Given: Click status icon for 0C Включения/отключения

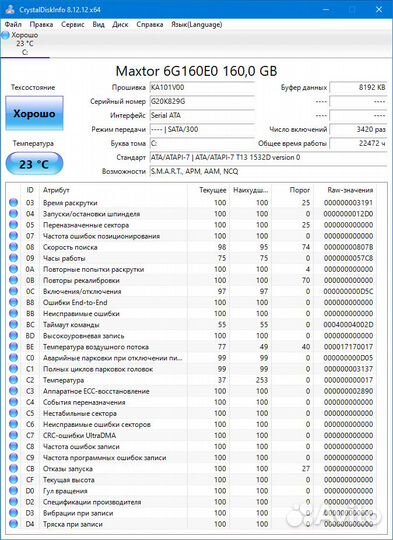Looking at the screenshot, I should click(x=13, y=291).
